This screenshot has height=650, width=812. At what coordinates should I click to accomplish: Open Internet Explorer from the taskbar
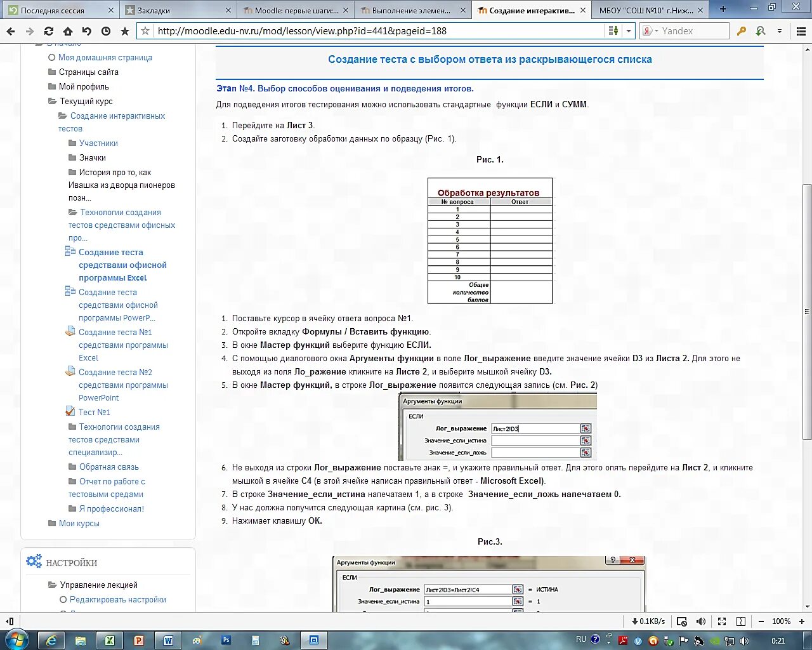[51, 640]
